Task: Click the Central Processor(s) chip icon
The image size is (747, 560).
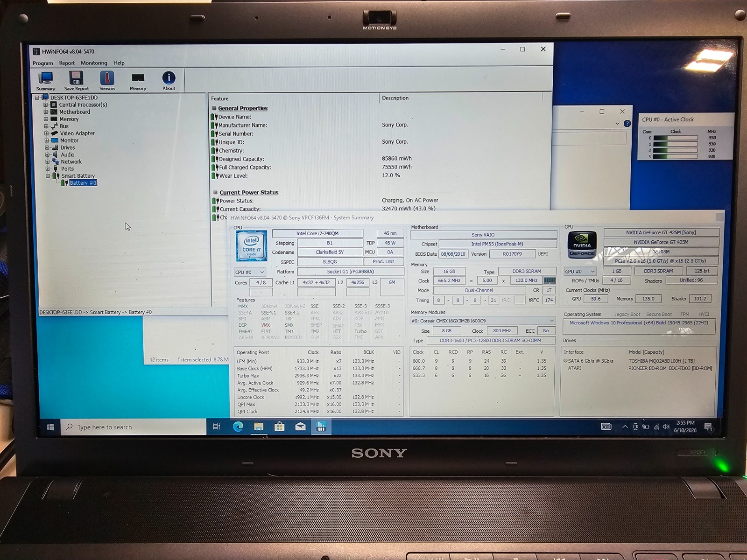Action: tap(54, 105)
